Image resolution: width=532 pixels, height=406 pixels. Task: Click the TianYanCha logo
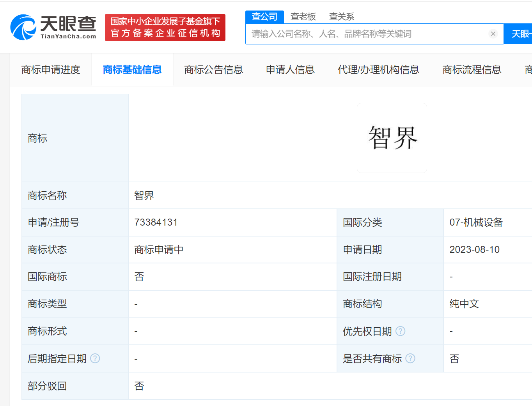pyautogui.click(x=53, y=27)
